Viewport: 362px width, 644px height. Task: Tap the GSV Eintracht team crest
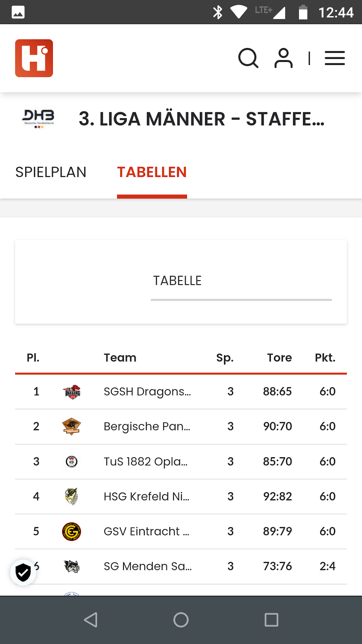[x=72, y=531]
